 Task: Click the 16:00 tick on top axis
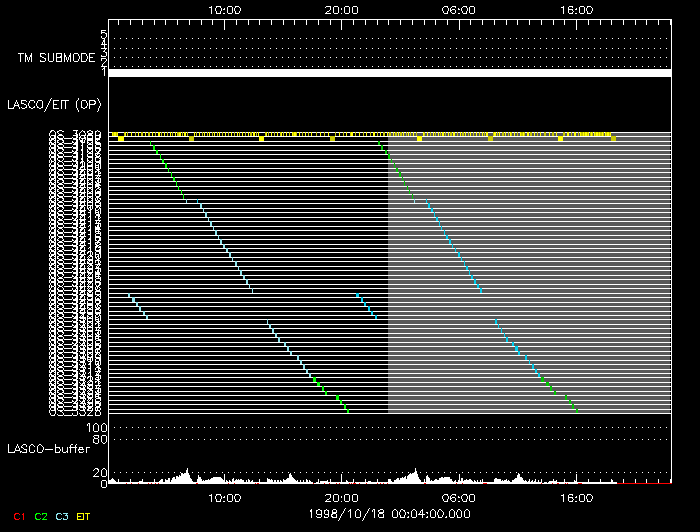pos(575,9)
